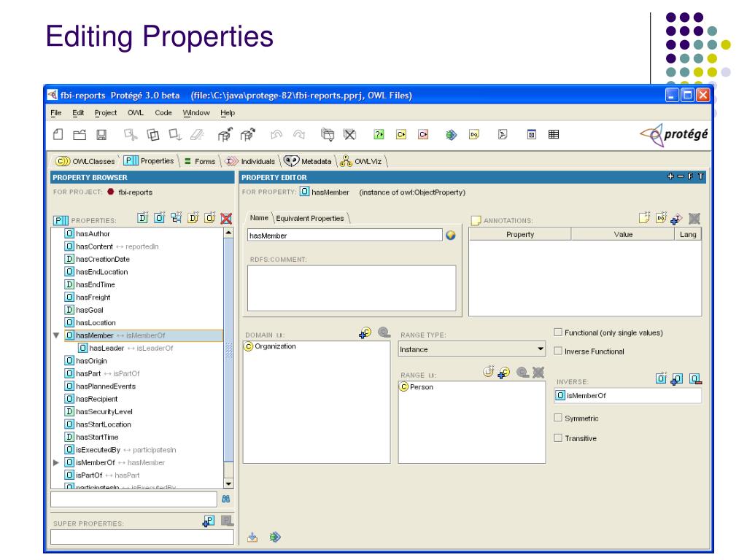Open the Project menu
The image size is (747, 560).
[x=105, y=113]
